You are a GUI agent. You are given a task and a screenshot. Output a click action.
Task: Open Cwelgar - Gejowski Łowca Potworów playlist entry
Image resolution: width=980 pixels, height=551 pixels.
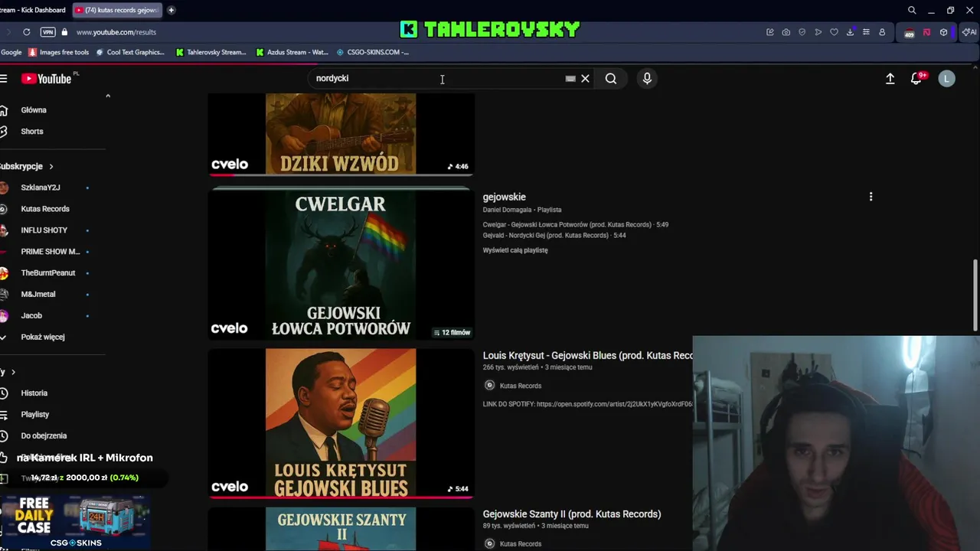576,225
